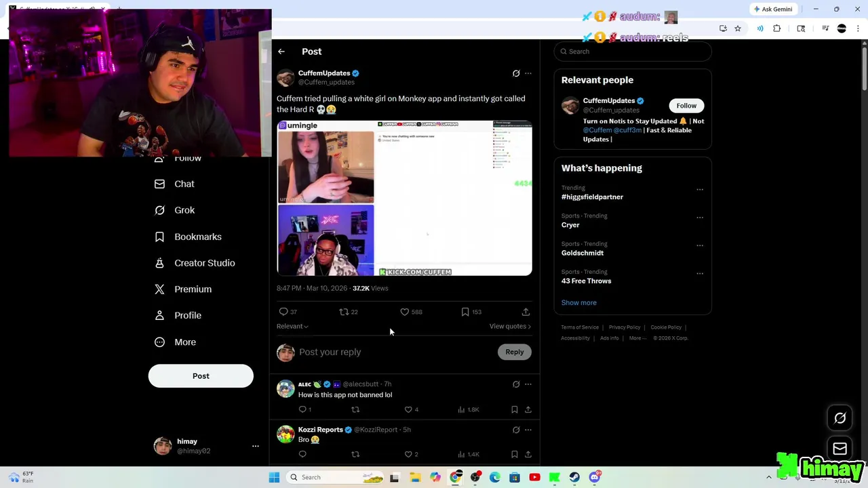The image size is (868, 488).
Task: Click the Reply button
Action: point(515,352)
